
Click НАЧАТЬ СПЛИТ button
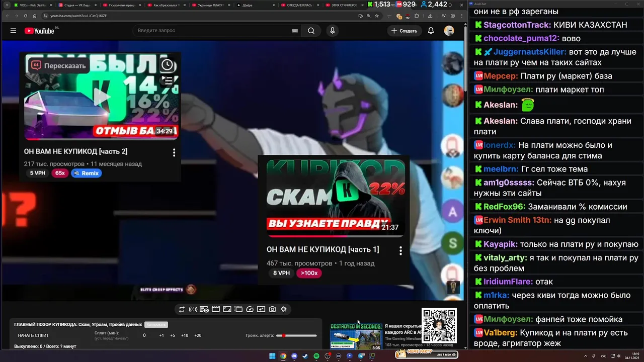coord(34,335)
